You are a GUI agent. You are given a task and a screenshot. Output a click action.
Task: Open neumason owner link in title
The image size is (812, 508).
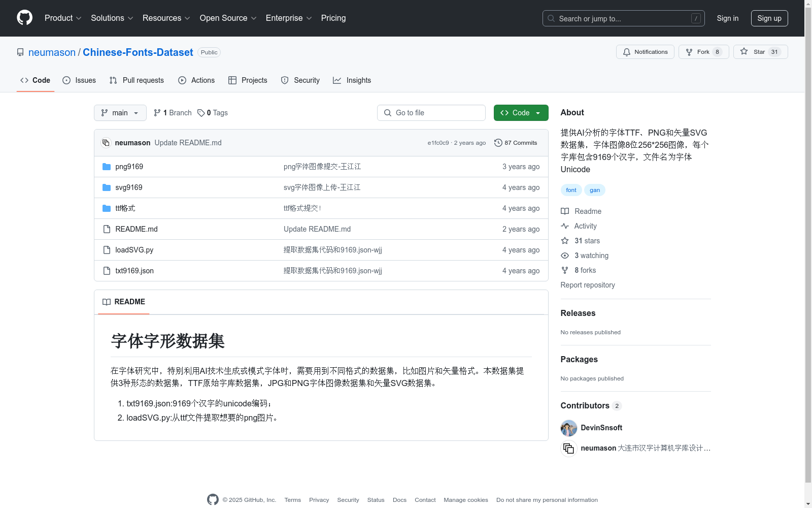coord(52,52)
